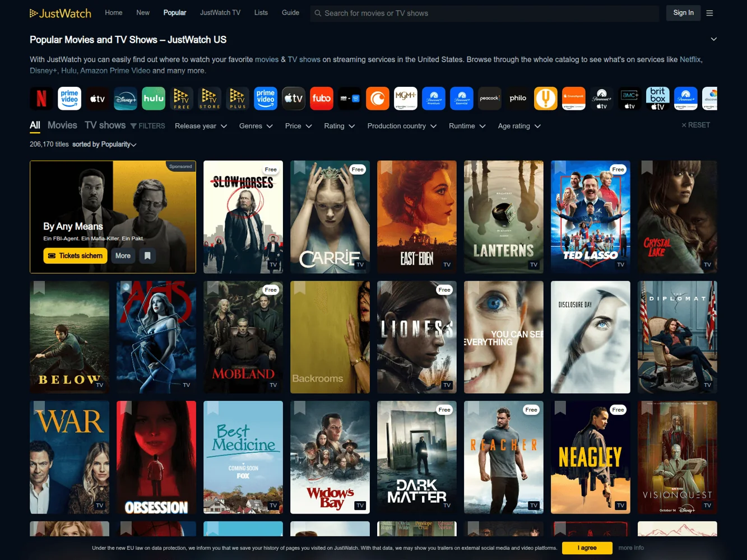Open the Slow Horses poster
747x560 pixels.
243,217
